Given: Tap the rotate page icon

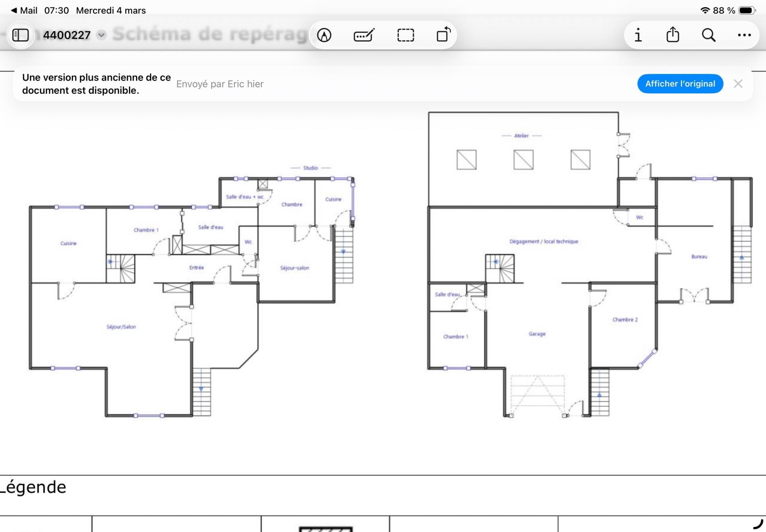Looking at the screenshot, I should point(443,35).
